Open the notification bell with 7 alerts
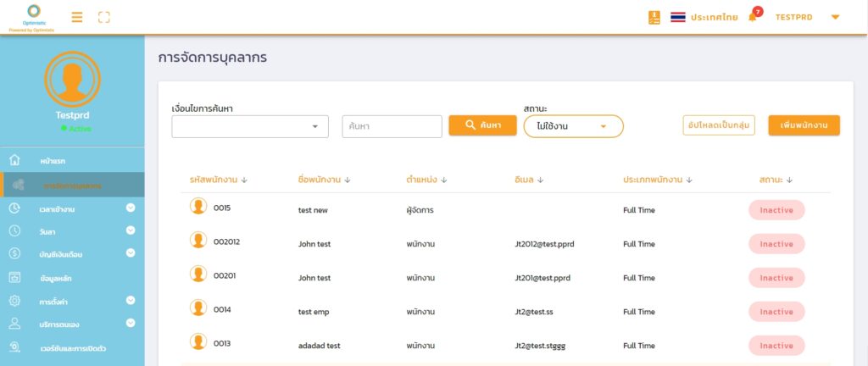The width and height of the screenshot is (868, 366). pyautogui.click(x=753, y=17)
